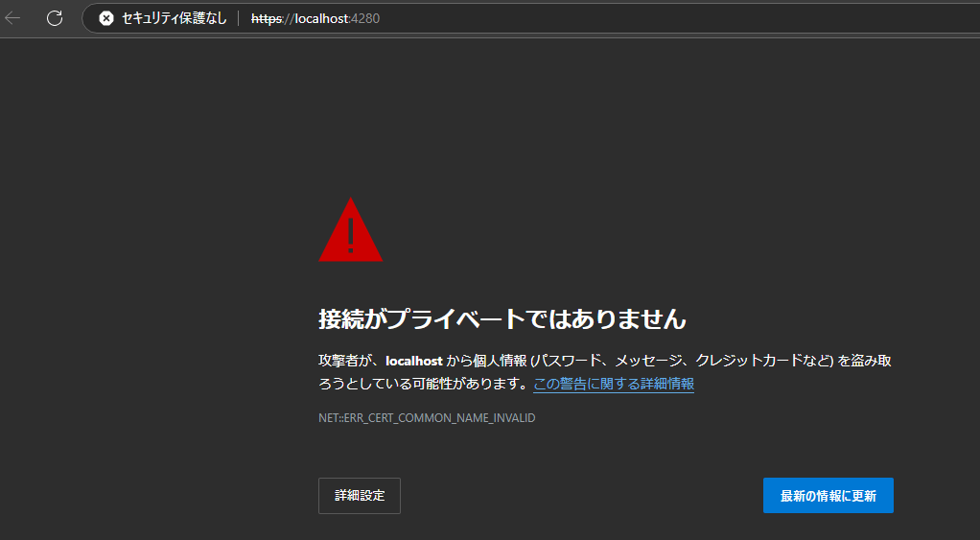Screen dimensions: 980x540
Task: Reload the page with the refresh icon
Action: 55,18
